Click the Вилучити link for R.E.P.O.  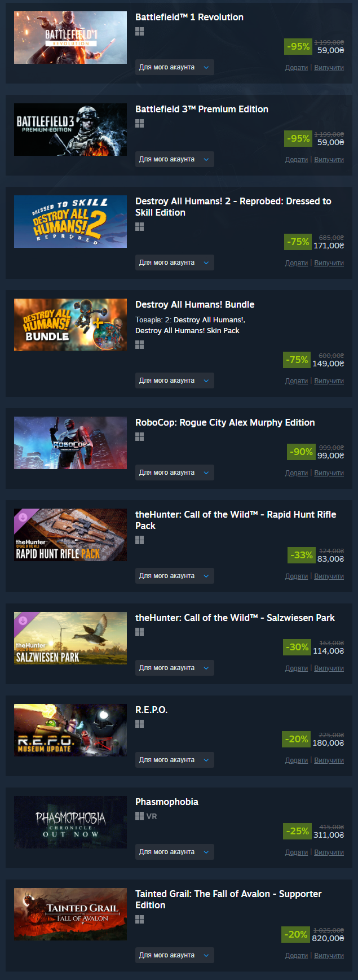(x=329, y=760)
